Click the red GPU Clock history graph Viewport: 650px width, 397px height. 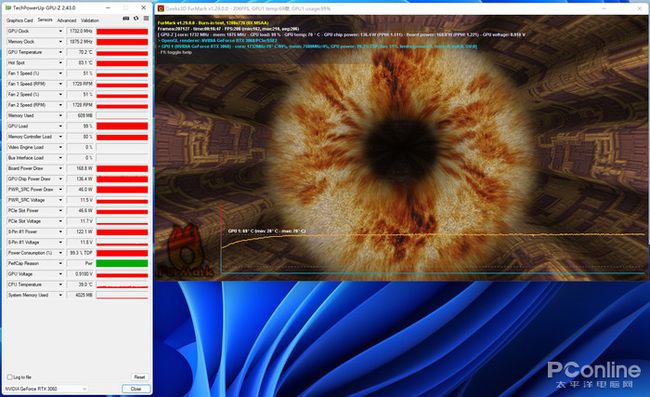122,31
